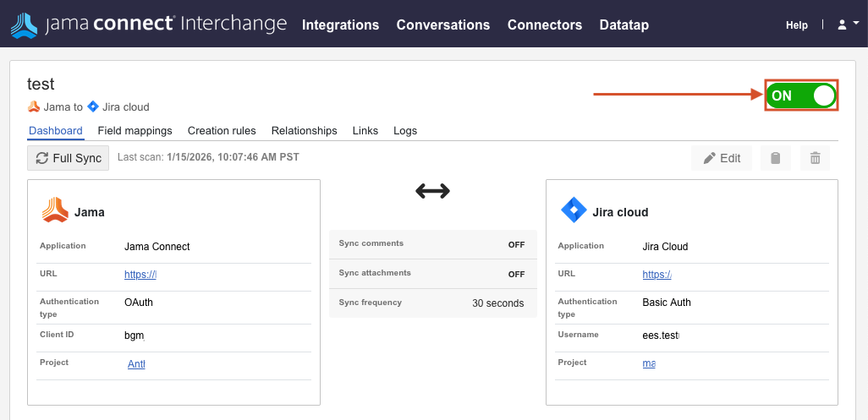View the Logs tab
868x420 pixels.
click(405, 131)
